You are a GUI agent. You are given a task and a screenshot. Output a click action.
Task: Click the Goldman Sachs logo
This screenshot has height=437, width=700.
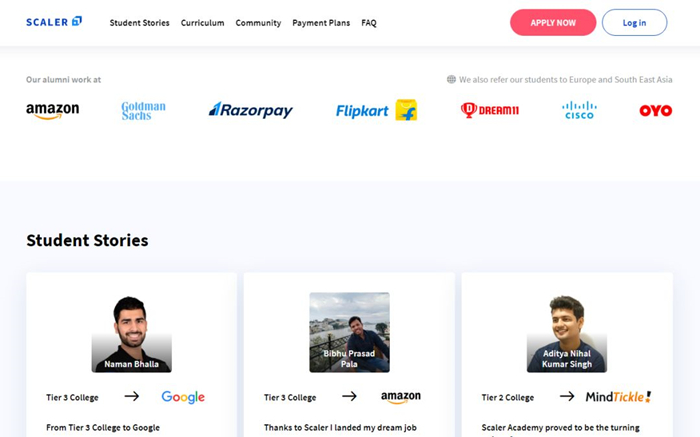coord(143,111)
